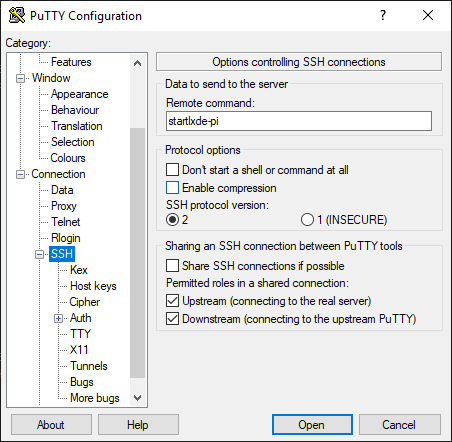Open the Colours category
The width and height of the screenshot is (452, 442).
pos(68,158)
